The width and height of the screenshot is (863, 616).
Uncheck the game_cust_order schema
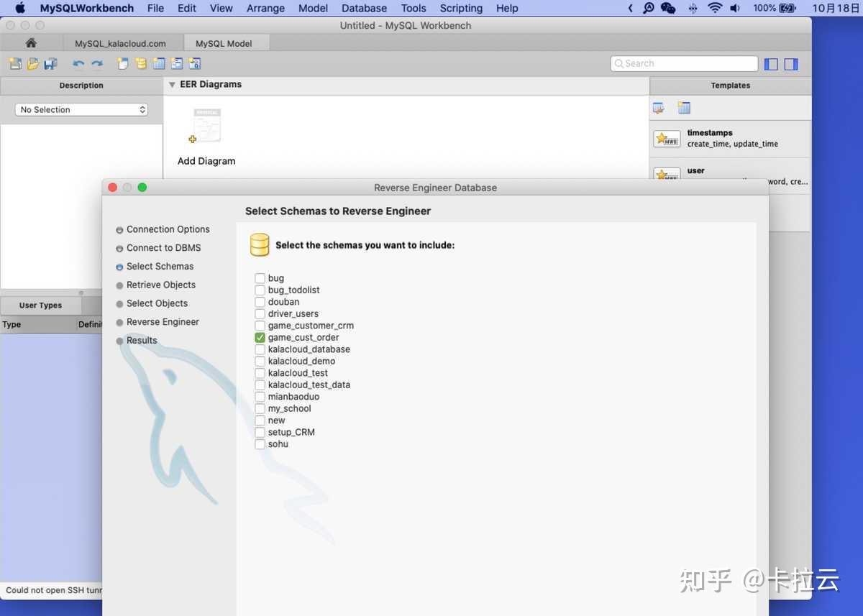(260, 337)
